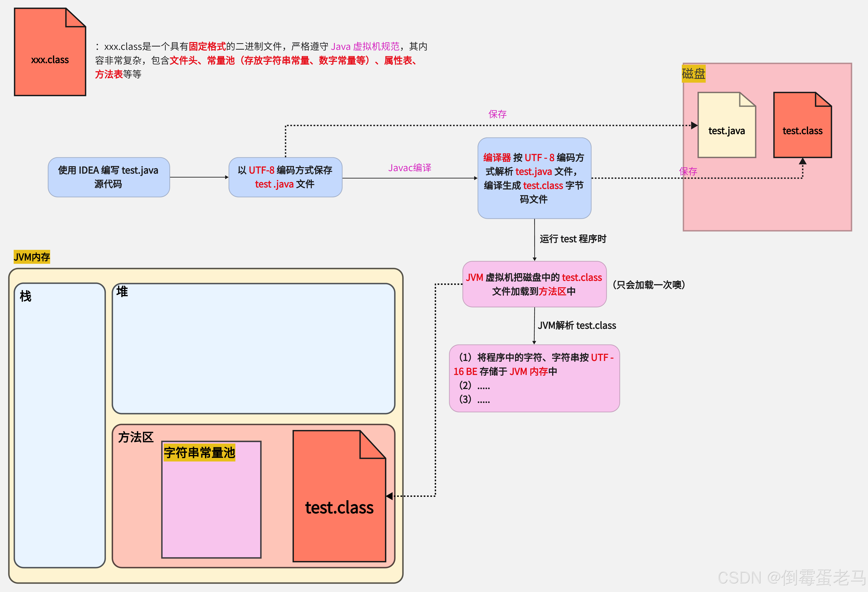Image resolution: width=868 pixels, height=592 pixels.
Task: Click the test.class file icon in the disk area
Action: point(802,125)
